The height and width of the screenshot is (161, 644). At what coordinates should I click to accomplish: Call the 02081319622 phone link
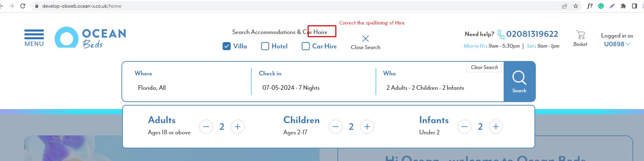[x=532, y=34]
